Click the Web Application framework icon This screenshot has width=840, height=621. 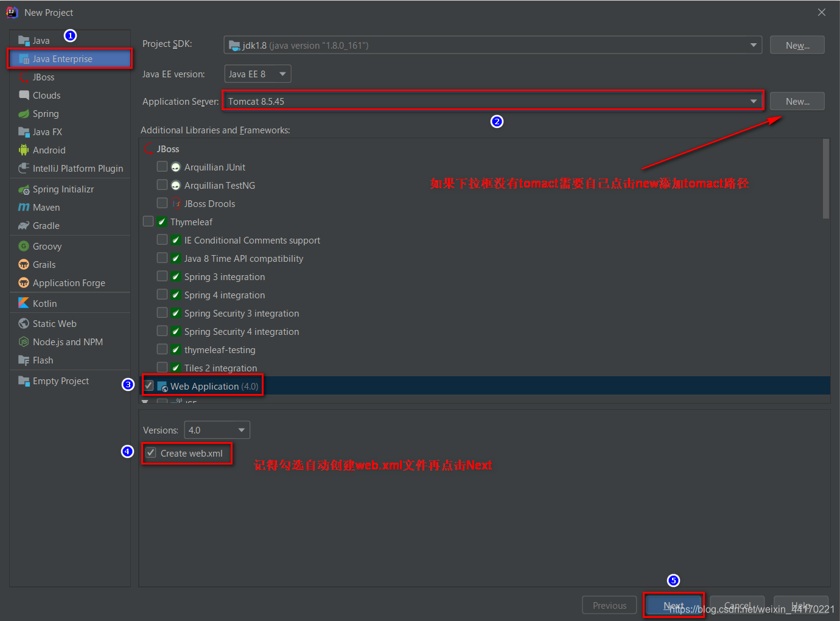tap(163, 387)
